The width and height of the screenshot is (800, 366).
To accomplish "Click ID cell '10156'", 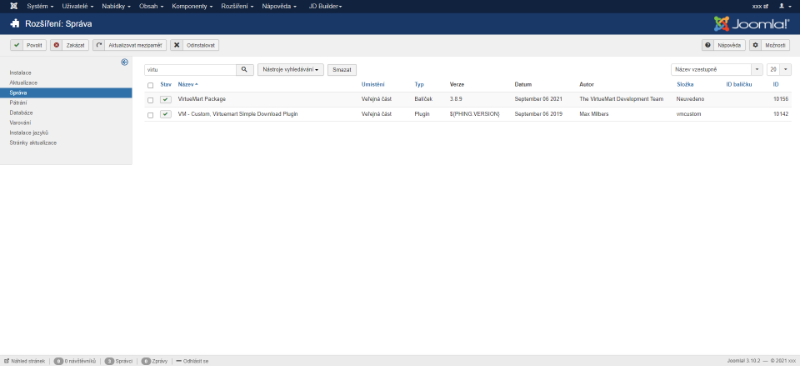I will coord(781,99).
